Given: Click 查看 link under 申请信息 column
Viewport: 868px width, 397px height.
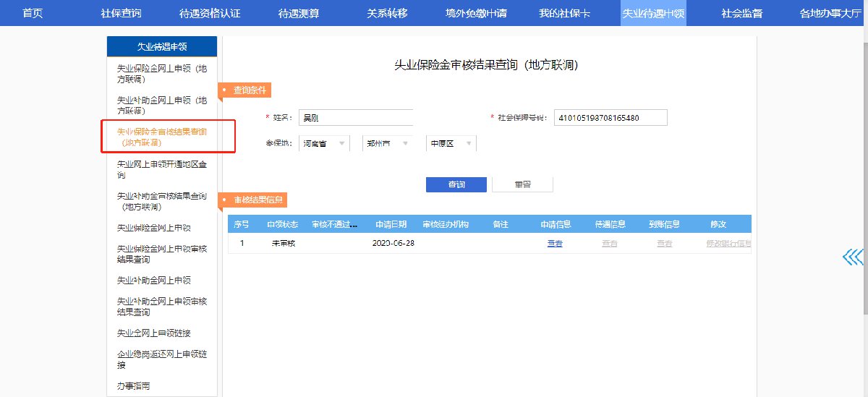Looking at the screenshot, I should (x=555, y=244).
